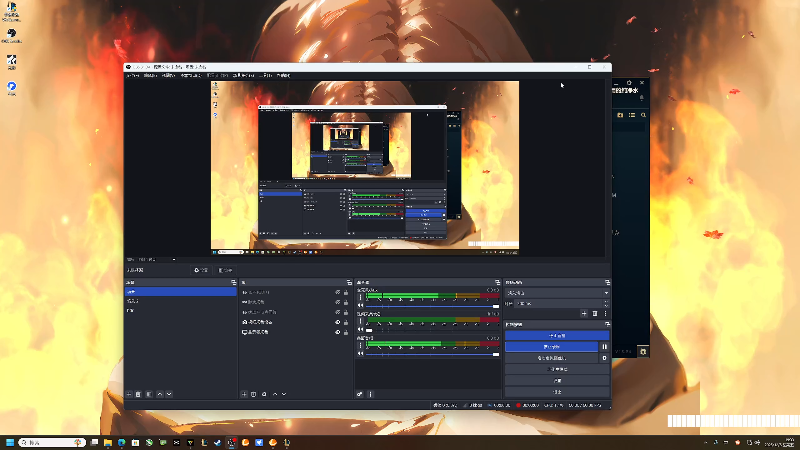Viewport: 800px width, 450px height.
Task: Open the third mixer channel's three-dot menu
Action: [x=360, y=345]
